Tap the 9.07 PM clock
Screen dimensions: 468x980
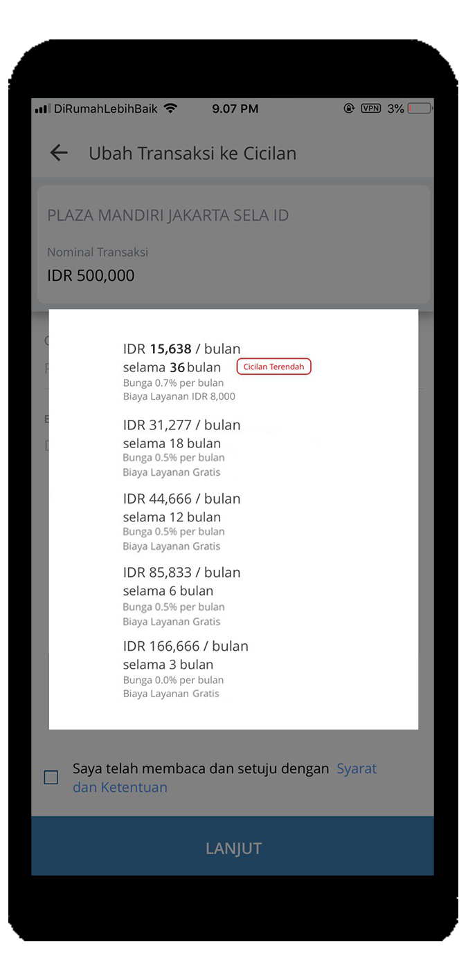(235, 109)
